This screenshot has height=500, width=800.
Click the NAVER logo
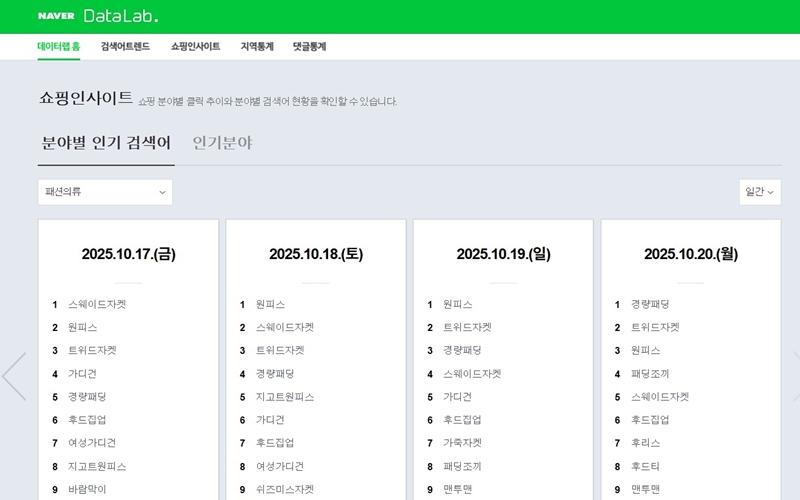click(56, 16)
